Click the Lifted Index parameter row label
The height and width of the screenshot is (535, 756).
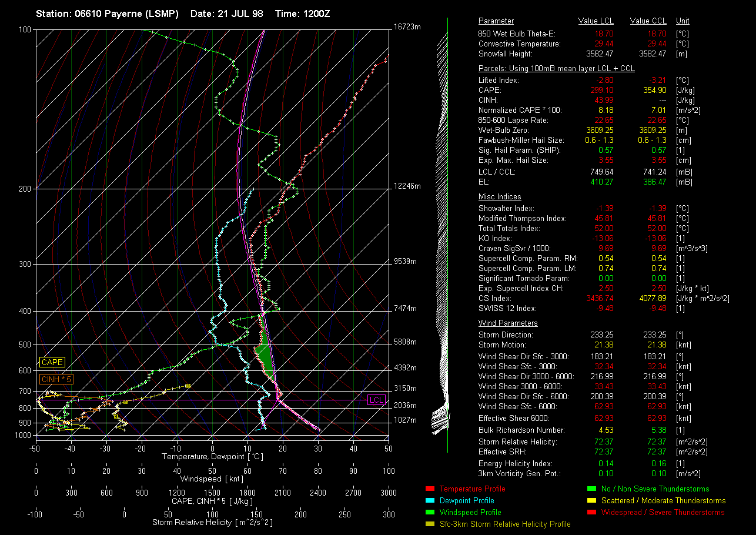point(499,80)
